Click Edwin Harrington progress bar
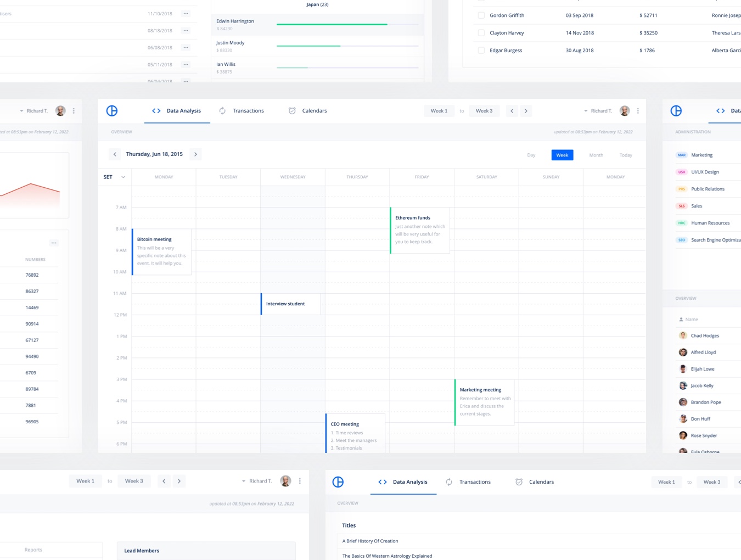The height and width of the screenshot is (560, 741). pos(347,24)
